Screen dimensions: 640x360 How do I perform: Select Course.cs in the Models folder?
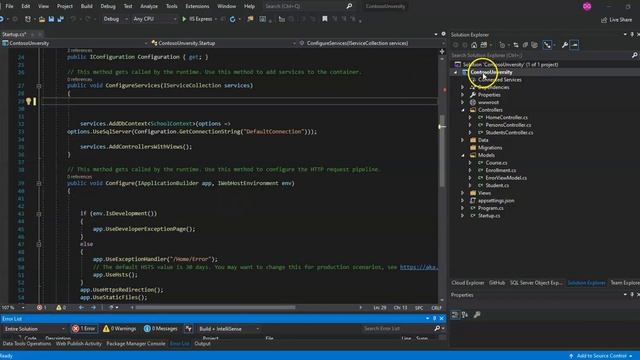[x=496, y=163]
